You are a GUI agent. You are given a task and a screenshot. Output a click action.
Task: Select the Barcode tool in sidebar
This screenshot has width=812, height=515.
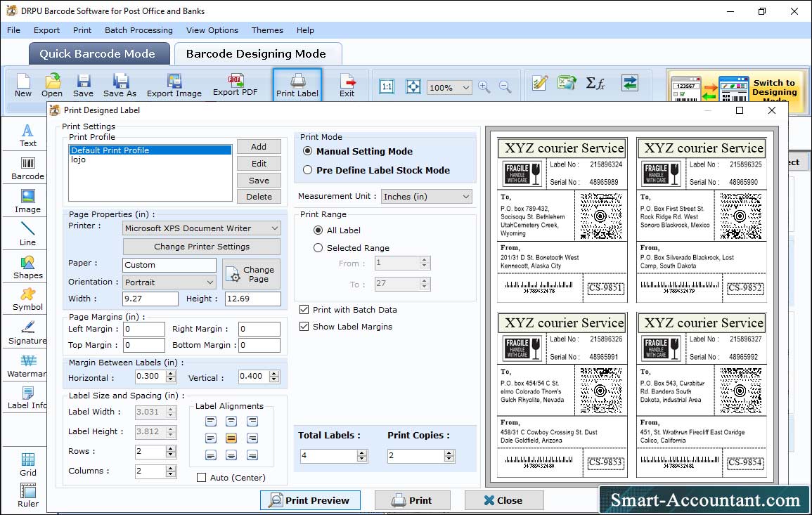tap(28, 169)
